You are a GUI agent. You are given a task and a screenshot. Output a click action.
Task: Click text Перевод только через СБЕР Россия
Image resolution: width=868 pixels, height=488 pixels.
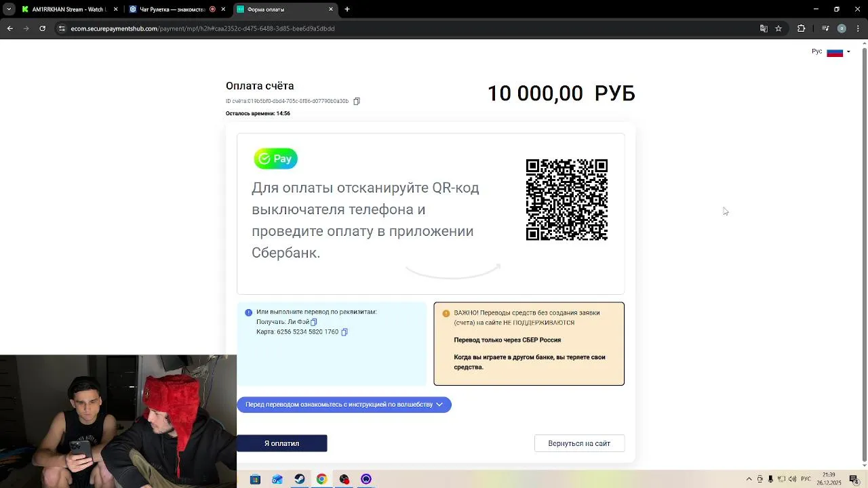tap(507, 340)
